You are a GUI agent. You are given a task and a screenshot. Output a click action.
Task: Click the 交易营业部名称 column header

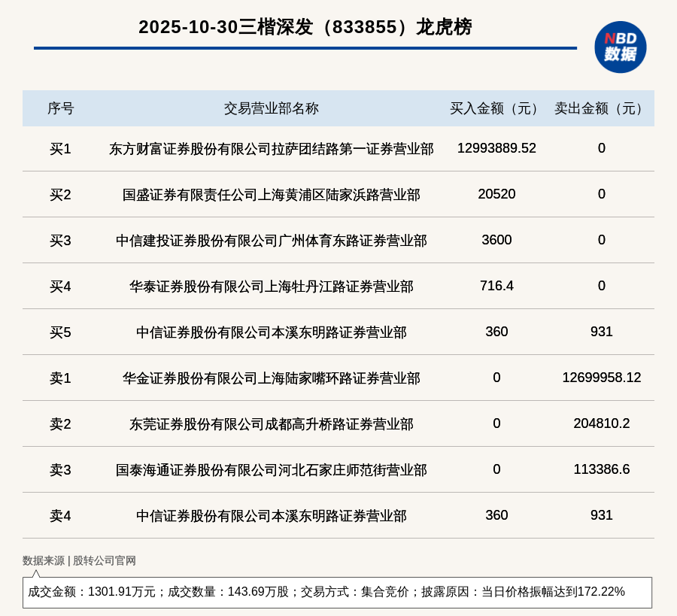[x=271, y=108]
